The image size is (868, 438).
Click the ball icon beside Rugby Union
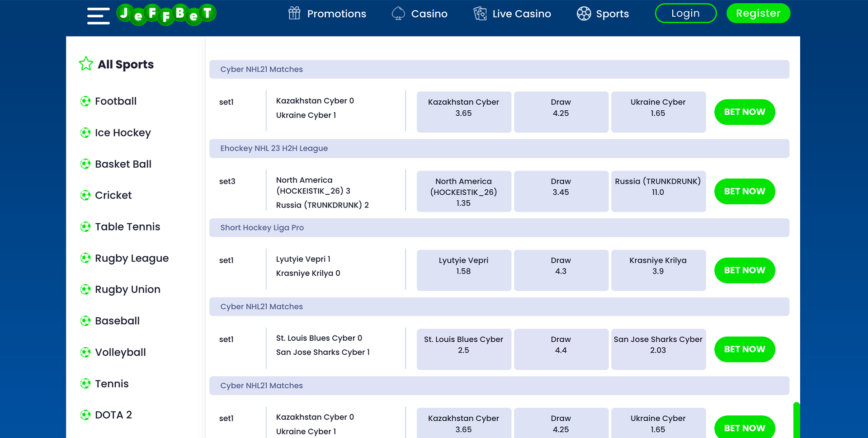85,289
